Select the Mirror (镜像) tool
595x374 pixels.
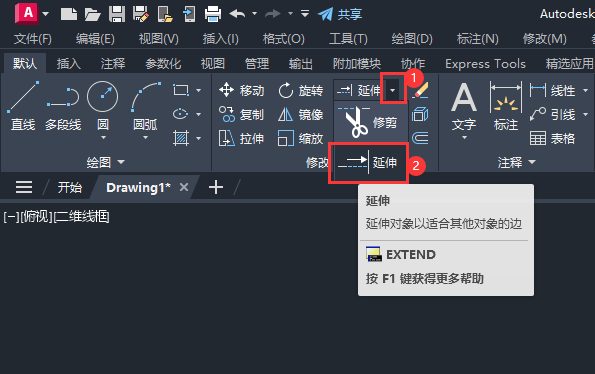click(x=301, y=114)
